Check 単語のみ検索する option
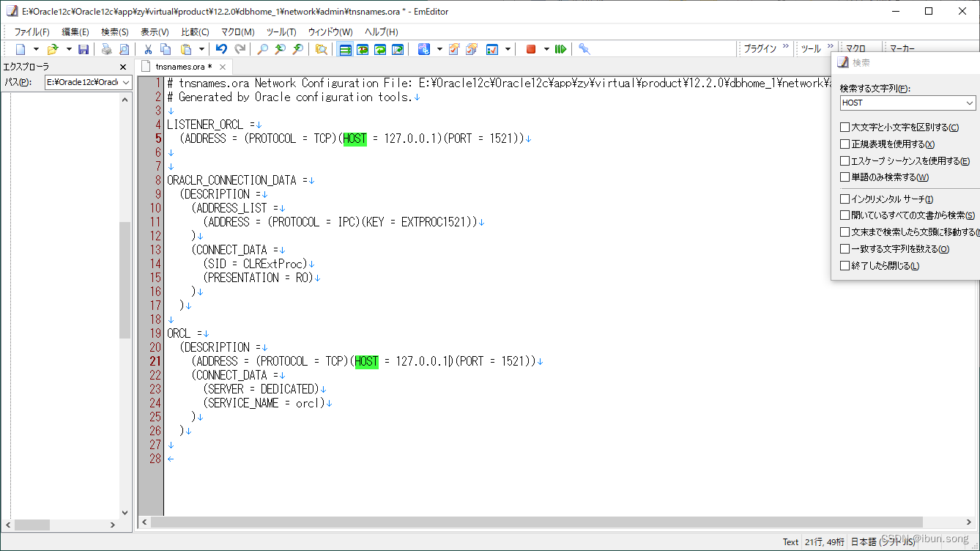Image resolution: width=980 pixels, height=551 pixels. click(x=845, y=177)
